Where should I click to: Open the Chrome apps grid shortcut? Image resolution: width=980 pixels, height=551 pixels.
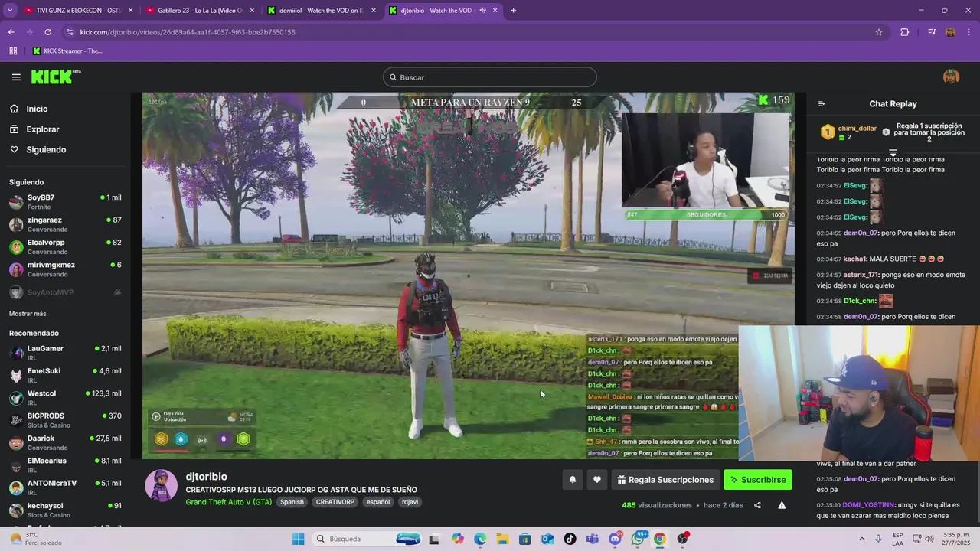(13, 51)
